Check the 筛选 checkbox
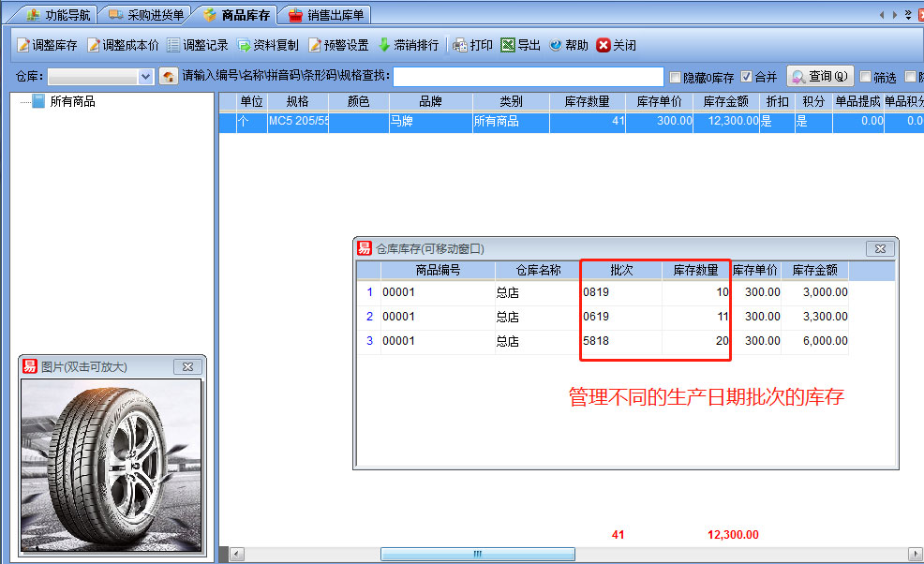This screenshot has height=564, width=924. point(865,77)
